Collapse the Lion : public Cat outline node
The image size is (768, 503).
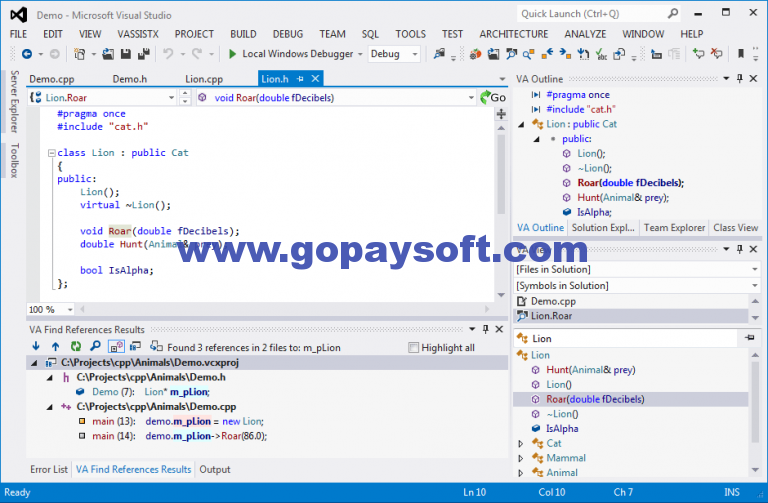pos(521,124)
